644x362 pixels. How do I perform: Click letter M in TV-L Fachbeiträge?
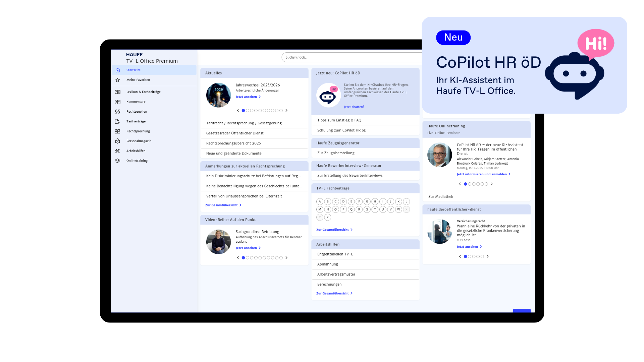(x=320, y=209)
